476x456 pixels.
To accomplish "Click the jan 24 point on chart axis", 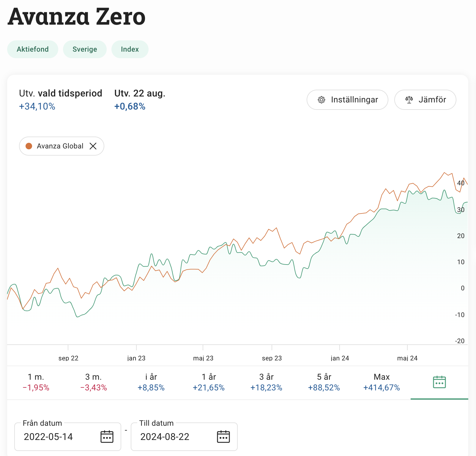I will click(x=340, y=358).
